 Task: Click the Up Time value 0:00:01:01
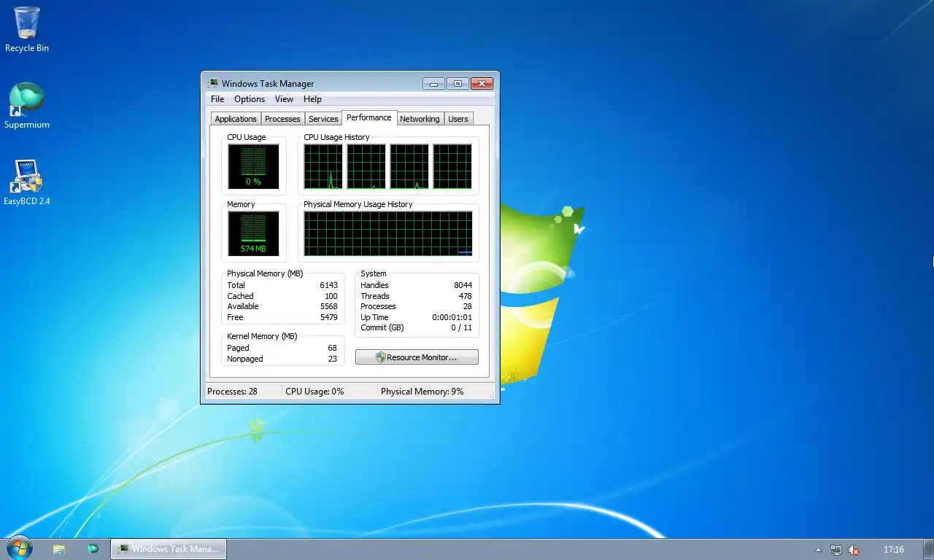tap(452, 317)
